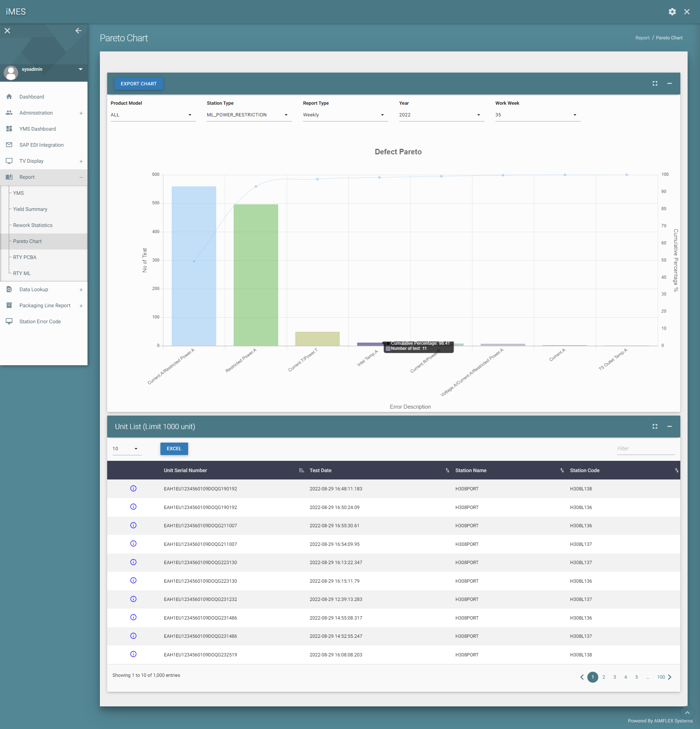Click the unit list Filter field

click(x=645, y=448)
